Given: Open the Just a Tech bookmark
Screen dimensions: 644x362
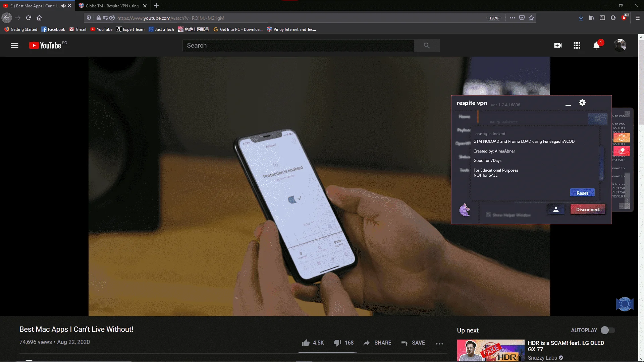Looking at the screenshot, I should click(161, 29).
